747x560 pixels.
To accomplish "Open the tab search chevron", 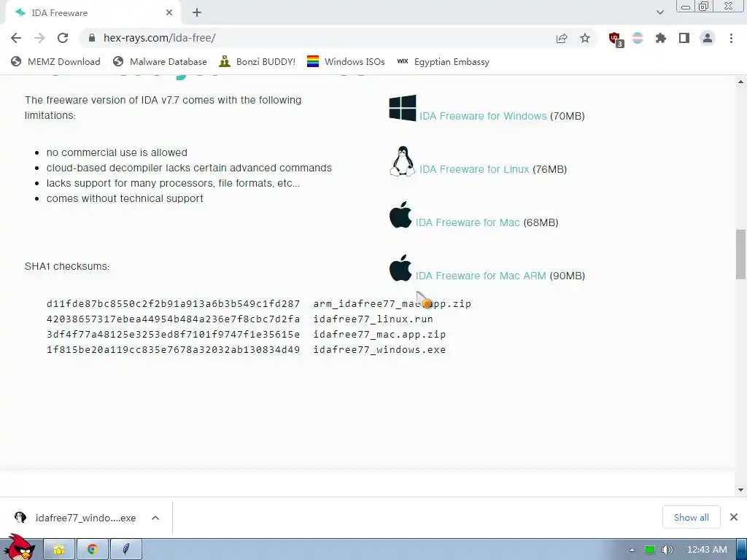I will click(x=659, y=12).
